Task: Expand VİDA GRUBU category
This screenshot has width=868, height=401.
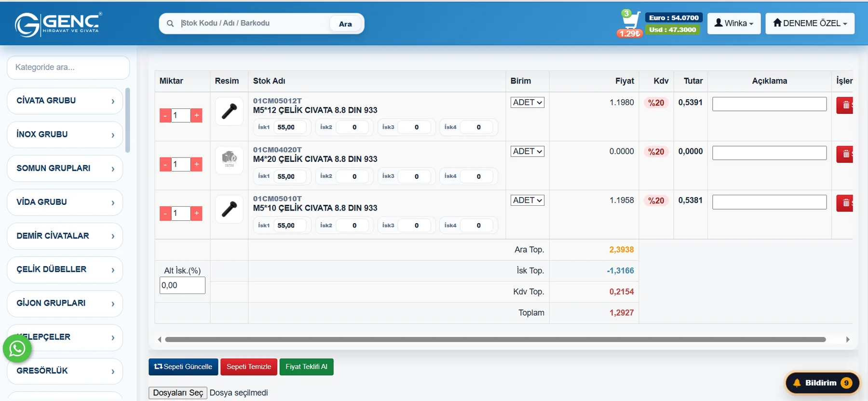Action: pos(65,202)
